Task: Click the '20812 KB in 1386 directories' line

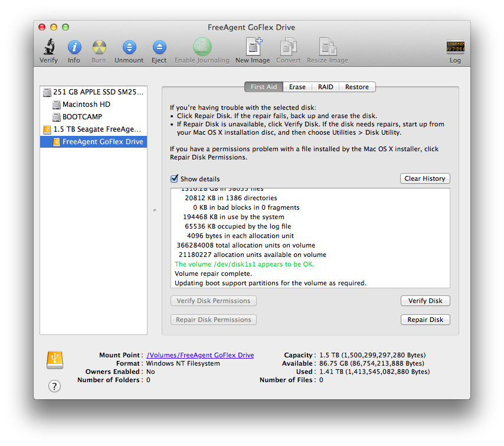Action: click(x=231, y=198)
